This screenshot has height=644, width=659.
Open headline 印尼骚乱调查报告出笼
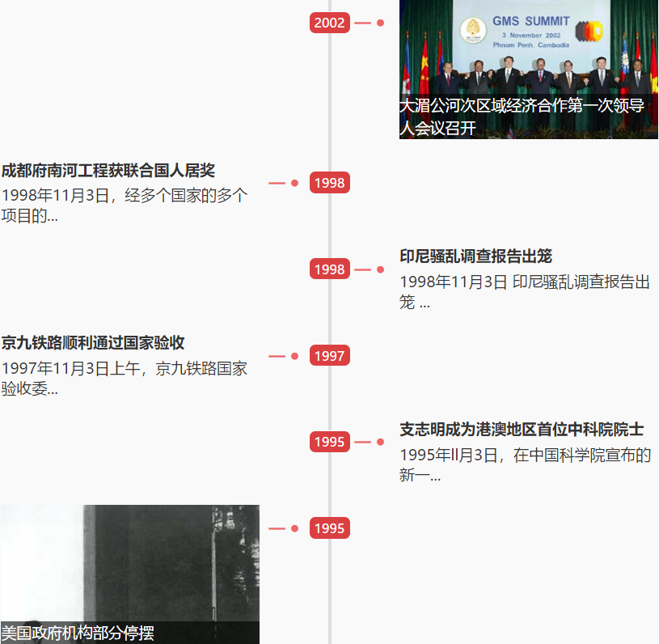pyautogui.click(x=475, y=256)
